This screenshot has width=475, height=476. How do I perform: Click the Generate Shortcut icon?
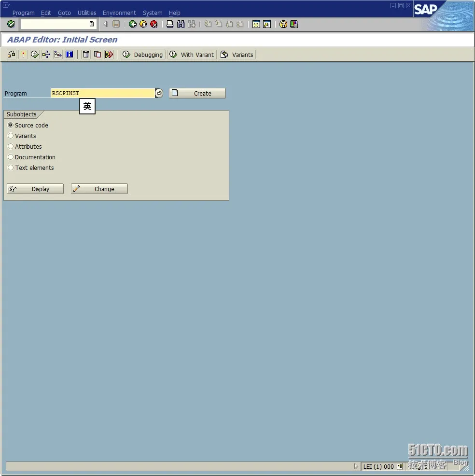tap(267, 24)
